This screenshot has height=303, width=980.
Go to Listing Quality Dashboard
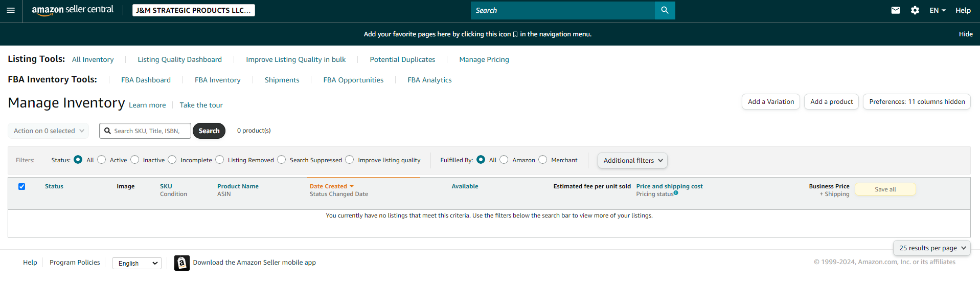tap(180, 59)
